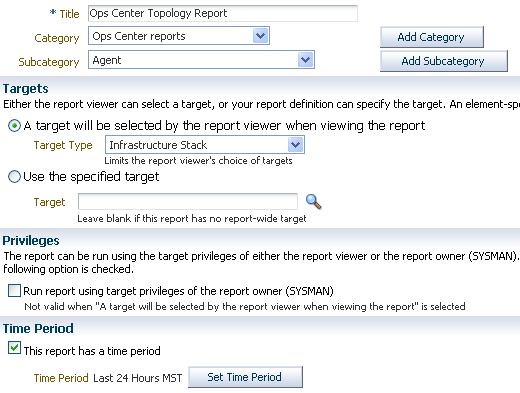Click the Title input field
This screenshot has width=520, height=393.
(x=223, y=13)
